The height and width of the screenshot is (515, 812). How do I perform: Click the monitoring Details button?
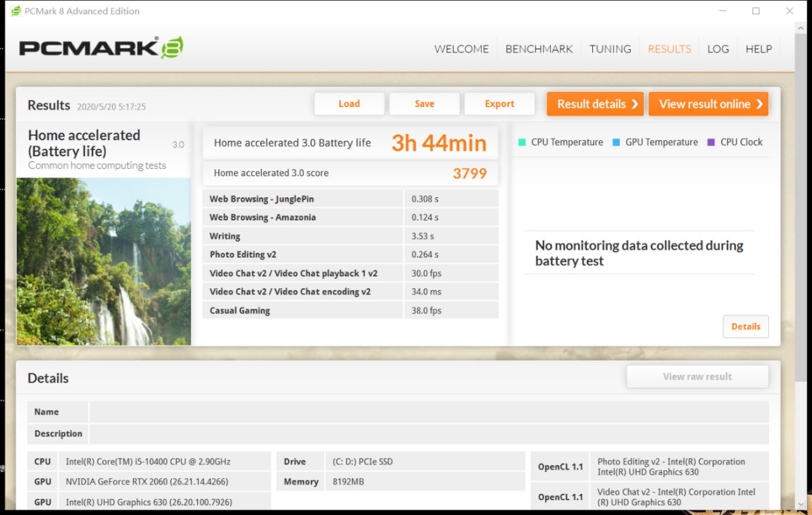coord(746,326)
